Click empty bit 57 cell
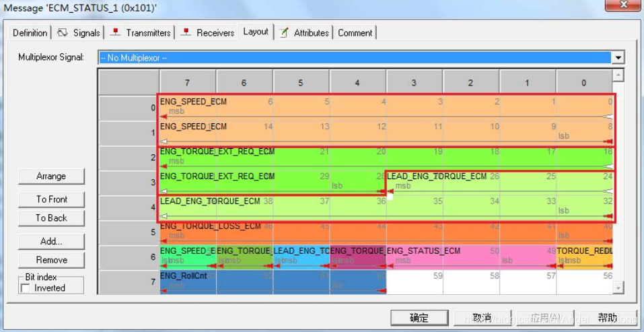Screen dimensions: 644x332 tap(528, 283)
